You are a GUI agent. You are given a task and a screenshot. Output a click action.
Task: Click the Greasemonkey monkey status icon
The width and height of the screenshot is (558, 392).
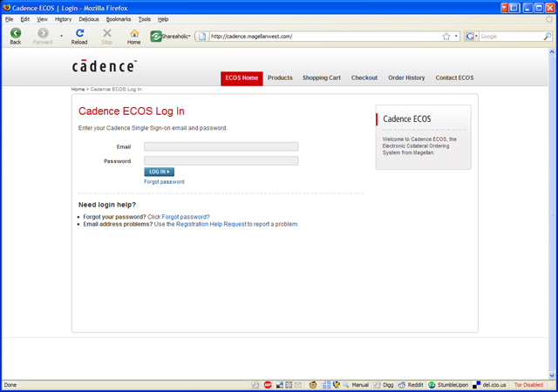313,385
